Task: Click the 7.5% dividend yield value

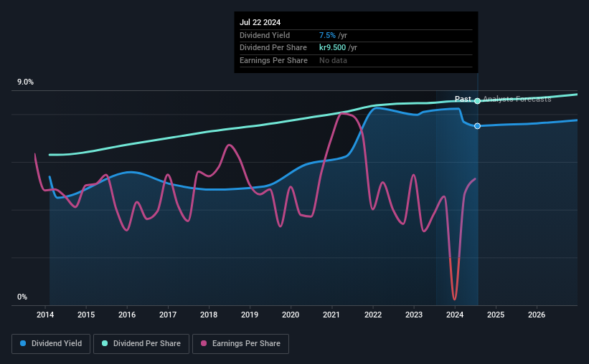Action: (x=328, y=35)
